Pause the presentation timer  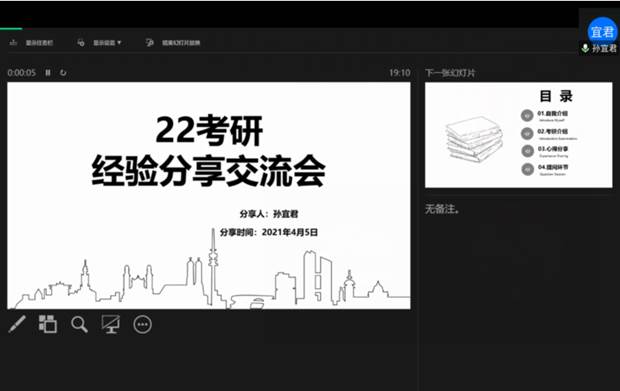[48, 73]
